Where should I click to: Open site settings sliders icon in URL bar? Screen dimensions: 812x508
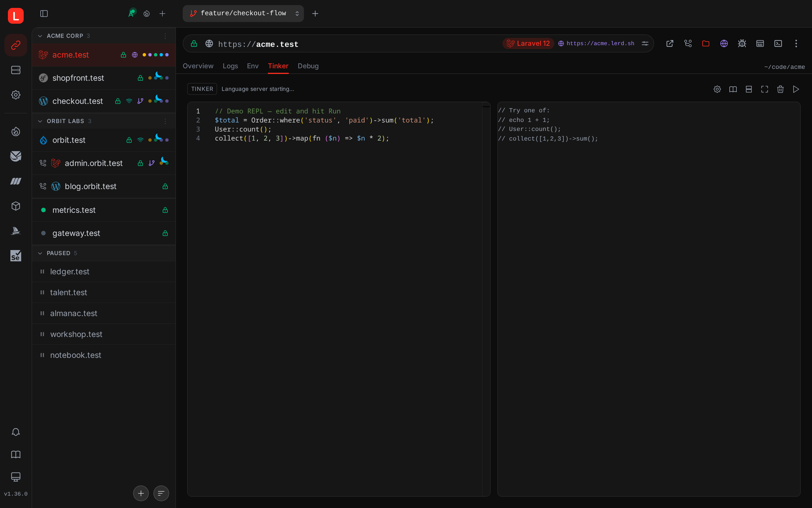coord(645,43)
